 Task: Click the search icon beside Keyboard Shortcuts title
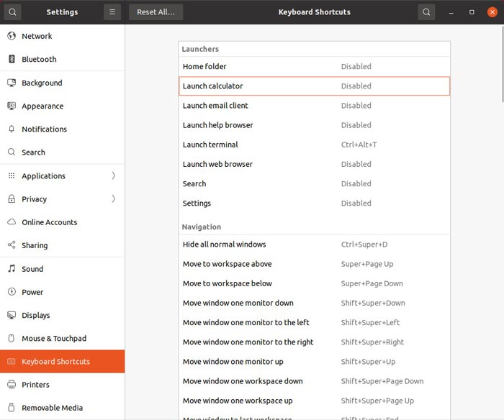tap(426, 12)
